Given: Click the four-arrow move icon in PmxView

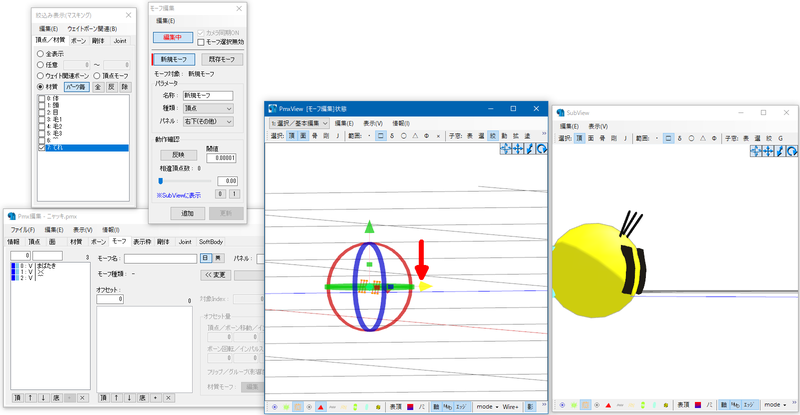Looking at the screenshot, I should pyautogui.click(x=518, y=149).
